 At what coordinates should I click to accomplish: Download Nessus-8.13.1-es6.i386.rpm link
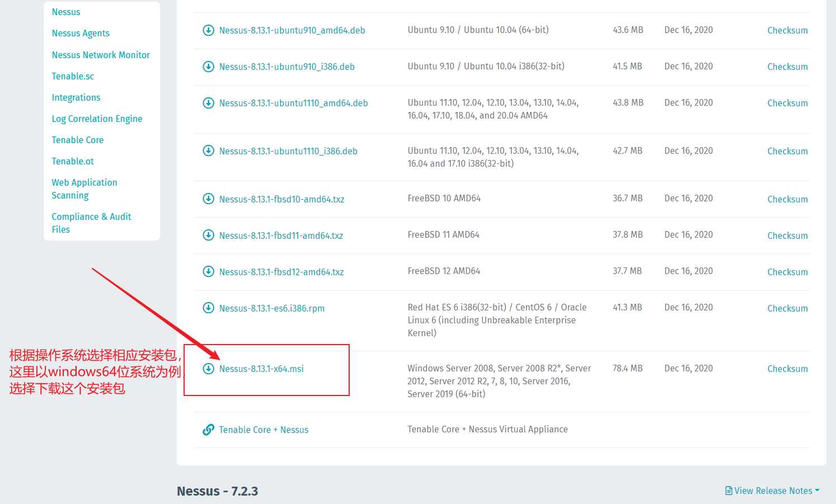point(272,308)
